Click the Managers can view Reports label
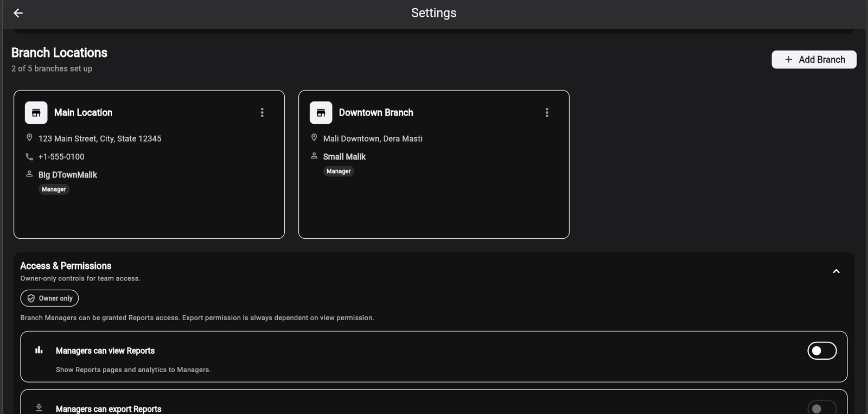This screenshot has height=414, width=868. click(x=105, y=351)
